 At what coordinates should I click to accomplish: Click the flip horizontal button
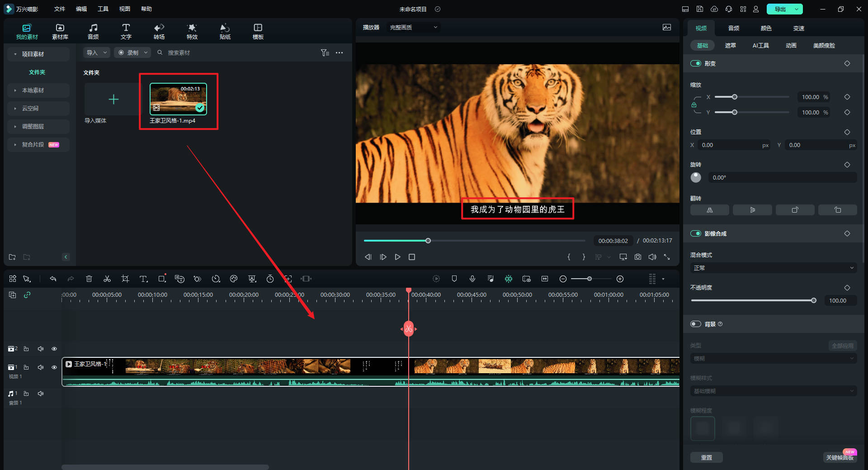point(709,210)
